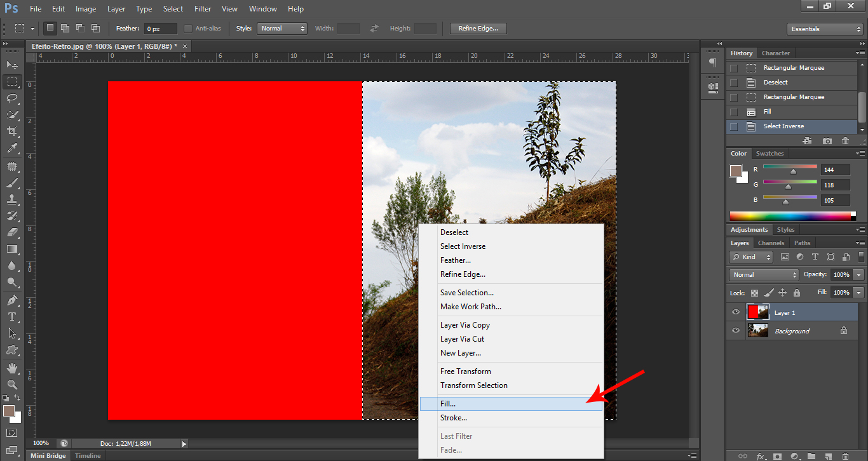Select the Crop tool
868x461 pixels.
(12, 131)
